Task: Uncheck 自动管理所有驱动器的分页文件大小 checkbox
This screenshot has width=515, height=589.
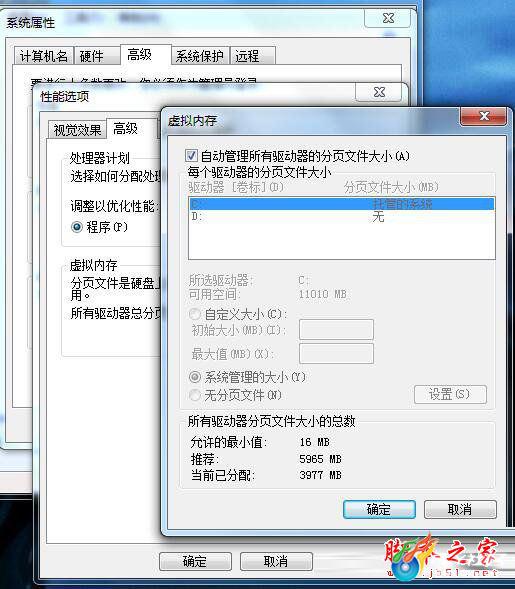Action: coord(191,156)
